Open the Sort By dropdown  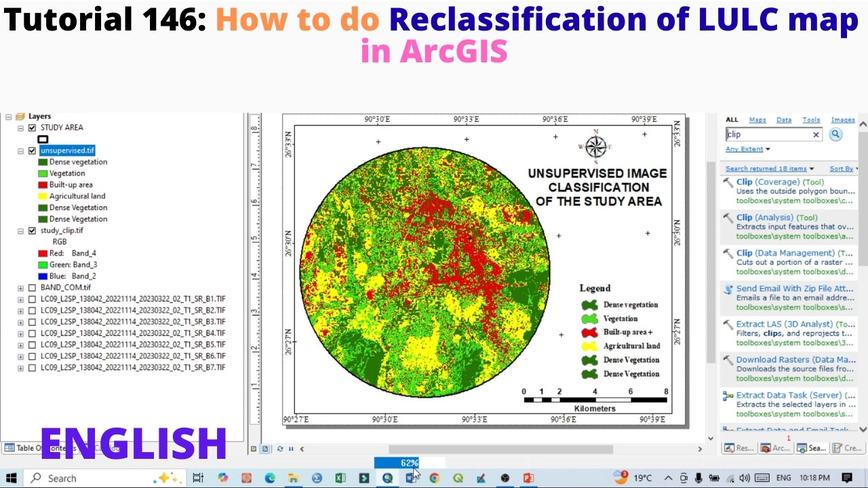(x=843, y=169)
